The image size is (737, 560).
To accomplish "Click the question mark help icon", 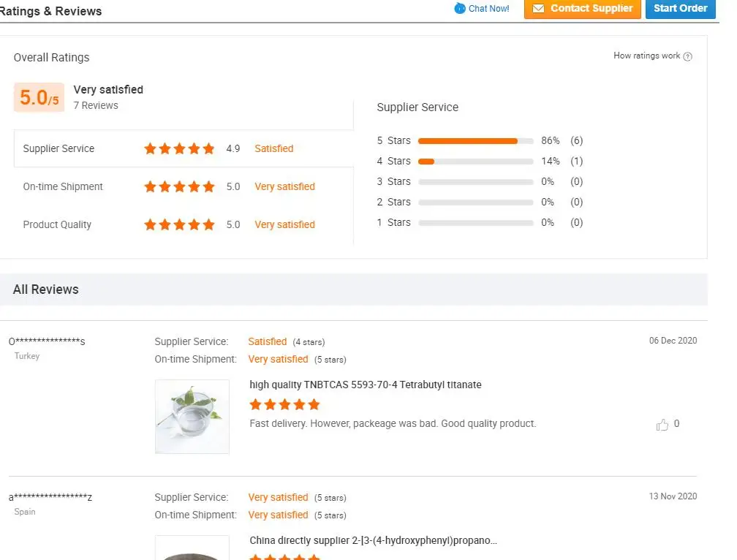I will 687,56.
